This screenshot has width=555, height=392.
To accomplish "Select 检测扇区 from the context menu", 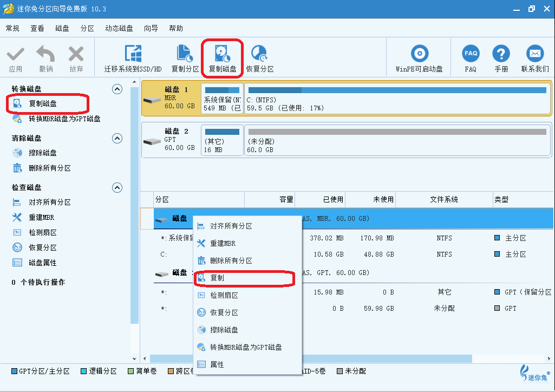I will 249,295.
